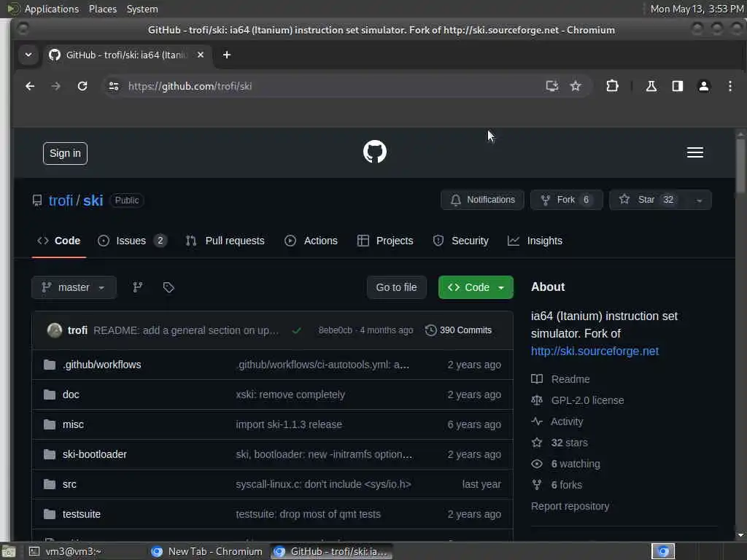Open Chrome Labs flask icon

[651, 86]
